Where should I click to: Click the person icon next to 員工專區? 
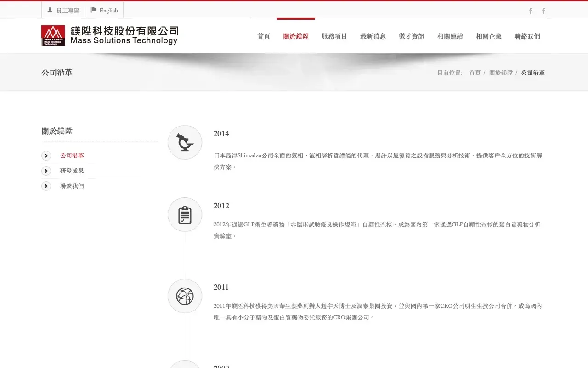[x=50, y=10]
